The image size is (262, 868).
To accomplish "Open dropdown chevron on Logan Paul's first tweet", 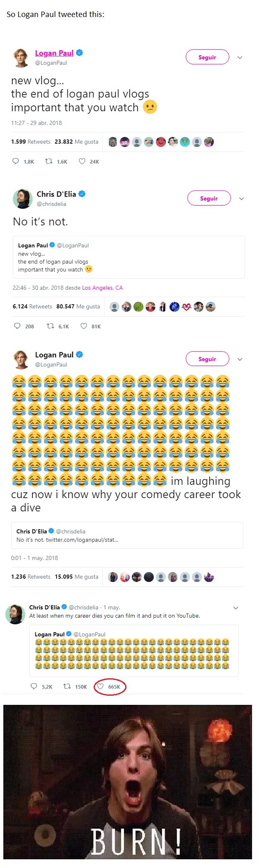I will pos(240,58).
